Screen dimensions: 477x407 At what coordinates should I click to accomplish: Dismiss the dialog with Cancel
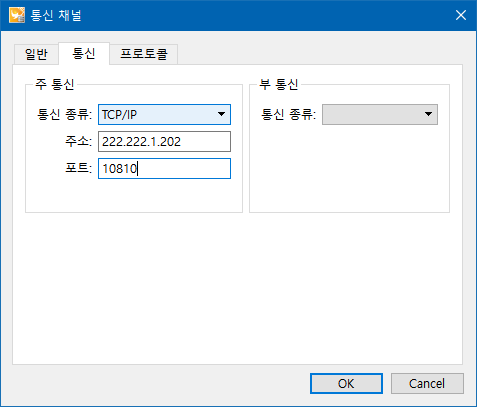[x=427, y=384]
